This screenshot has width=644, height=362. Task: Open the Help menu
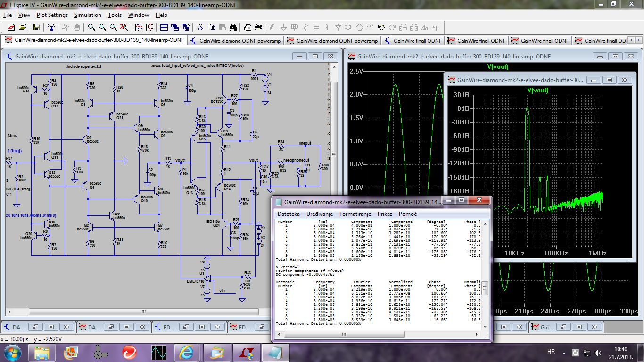[x=161, y=15]
